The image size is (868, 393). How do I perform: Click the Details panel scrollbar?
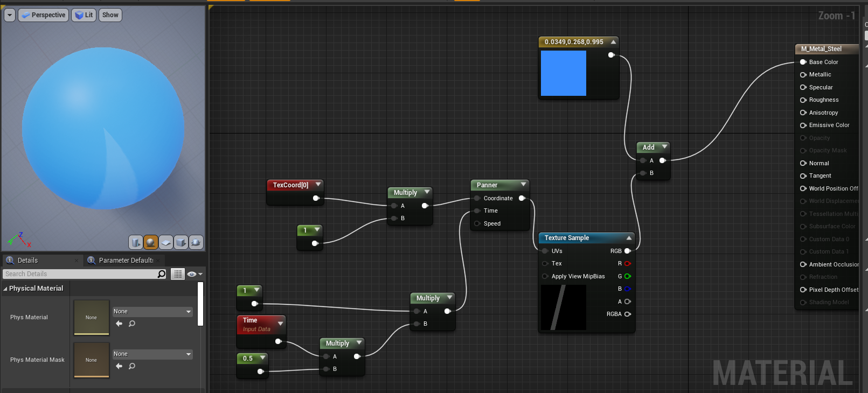click(x=200, y=304)
